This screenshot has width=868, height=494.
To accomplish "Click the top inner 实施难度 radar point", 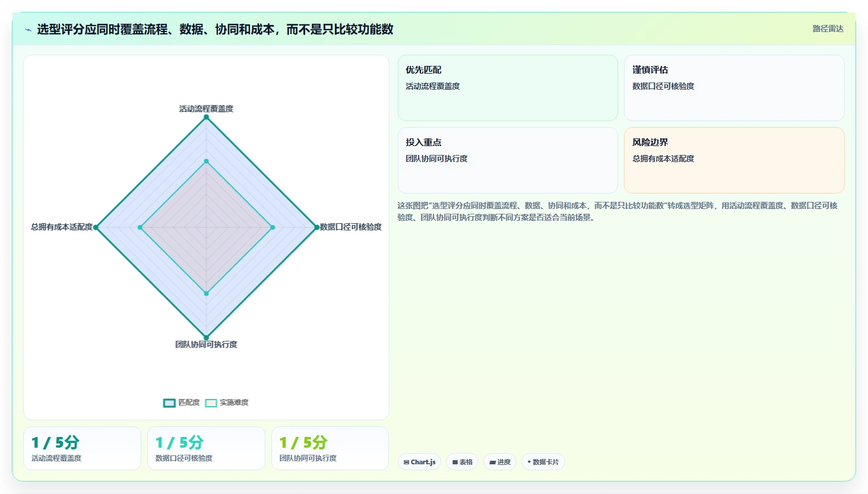I will pos(207,161).
